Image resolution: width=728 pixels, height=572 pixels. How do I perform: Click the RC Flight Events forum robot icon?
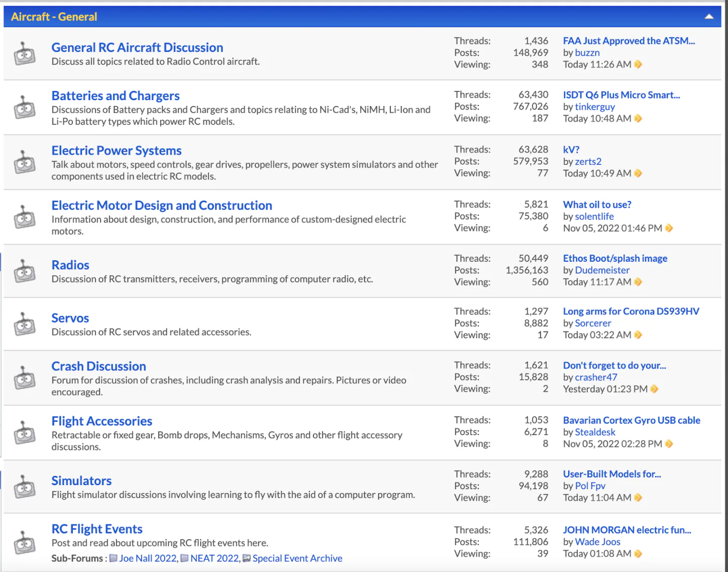coord(24,542)
